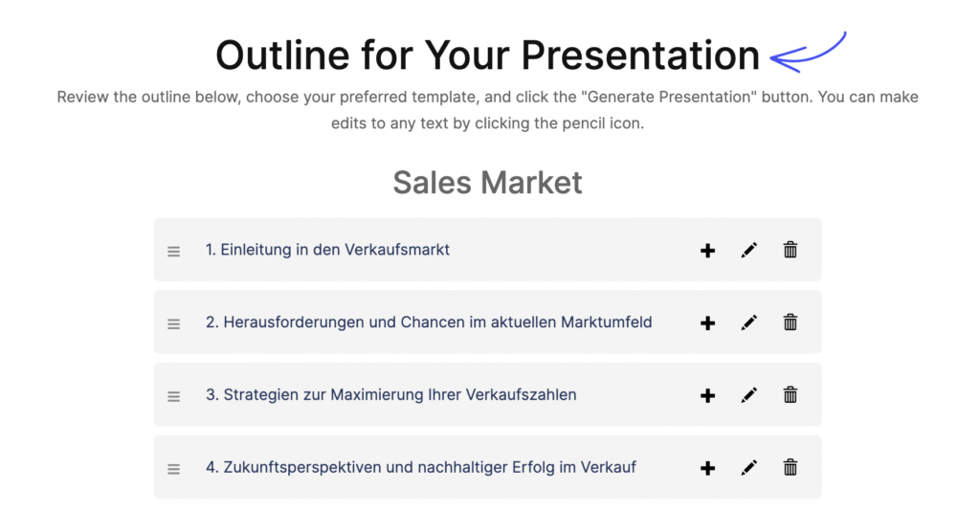
Task: Click drag handle of item 3 Strategien
Action: pos(174,396)
